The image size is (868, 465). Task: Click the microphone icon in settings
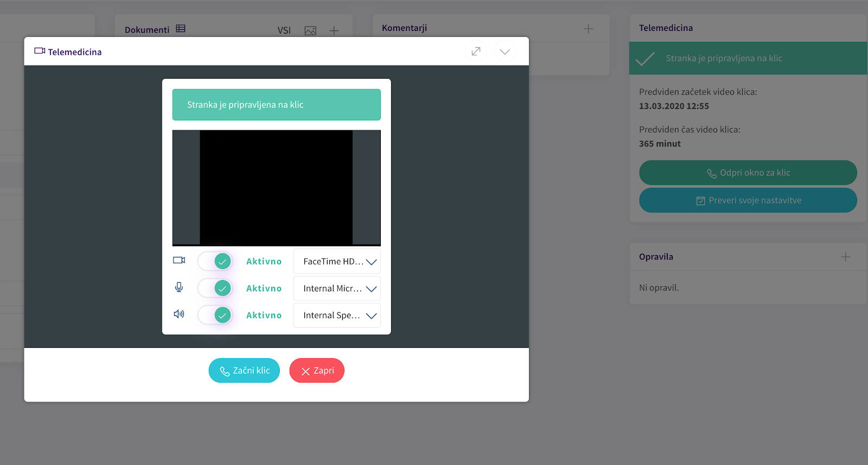pos(179,288)
